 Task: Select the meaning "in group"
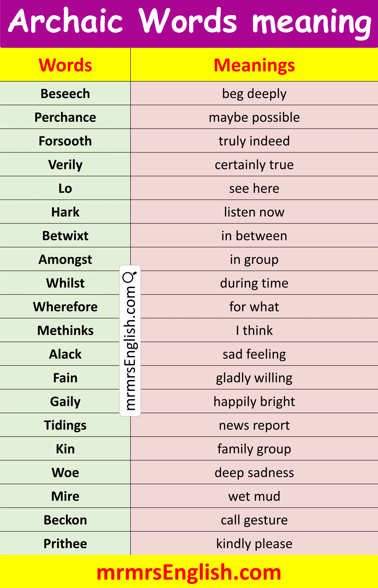(x=254, y=260)
